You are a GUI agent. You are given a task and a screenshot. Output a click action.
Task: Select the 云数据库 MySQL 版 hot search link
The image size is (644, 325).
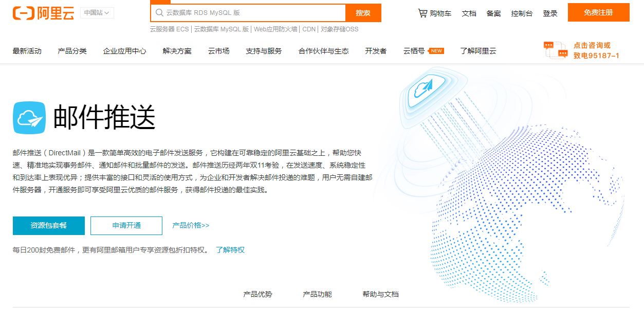coord(222,29)
